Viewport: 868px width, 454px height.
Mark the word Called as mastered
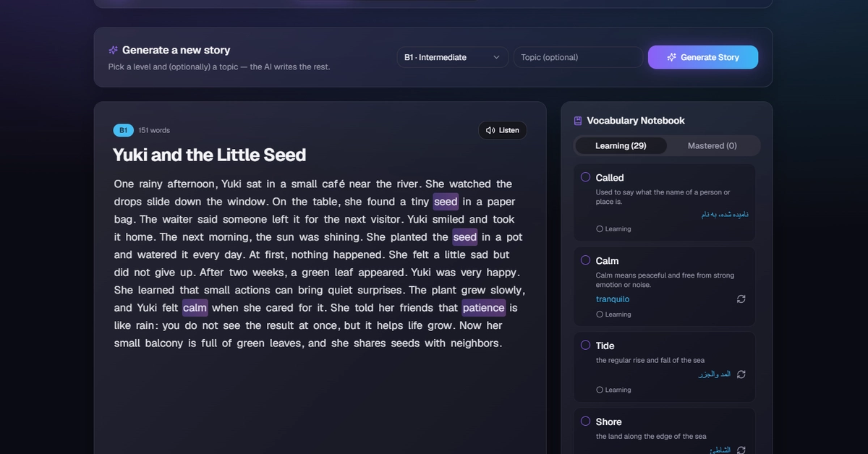(x=586, y=177)
